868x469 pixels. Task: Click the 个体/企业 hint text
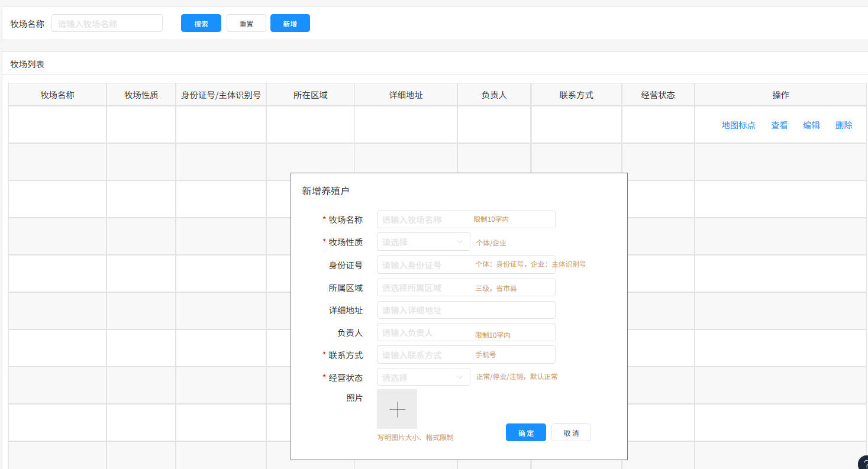[491, 243]
